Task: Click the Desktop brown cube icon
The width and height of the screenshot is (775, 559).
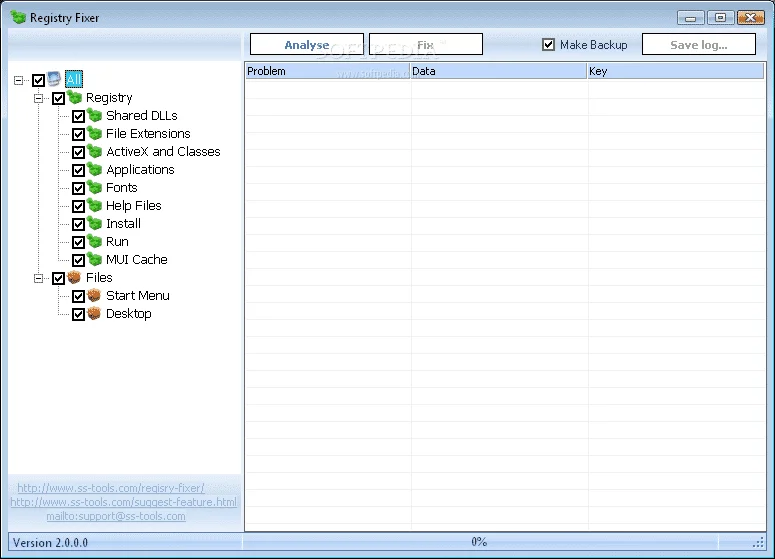Action: pyautogui.click(x=94, y=313)
